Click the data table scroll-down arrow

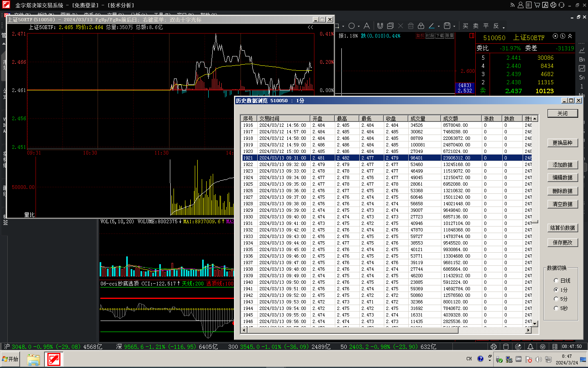tap(535, 323)
